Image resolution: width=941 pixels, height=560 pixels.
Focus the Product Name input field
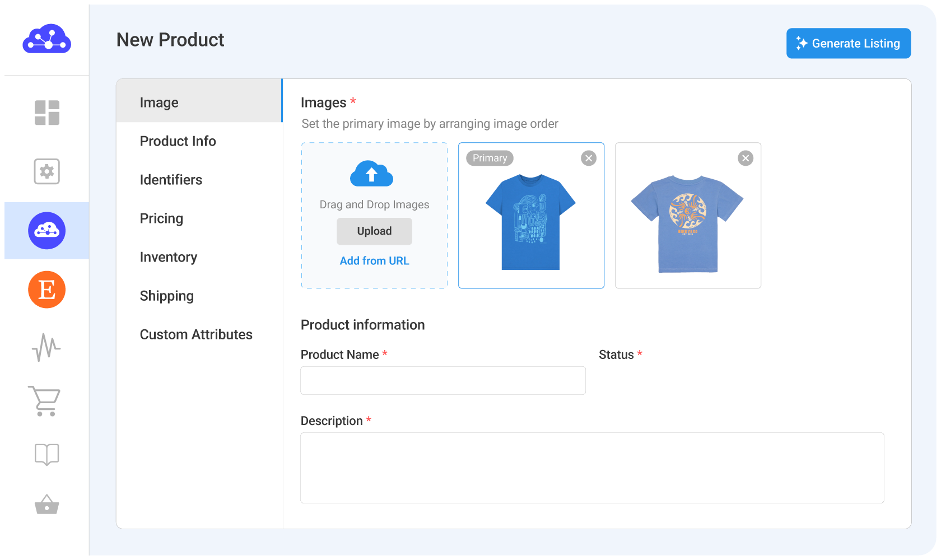[x=442, y=381]
